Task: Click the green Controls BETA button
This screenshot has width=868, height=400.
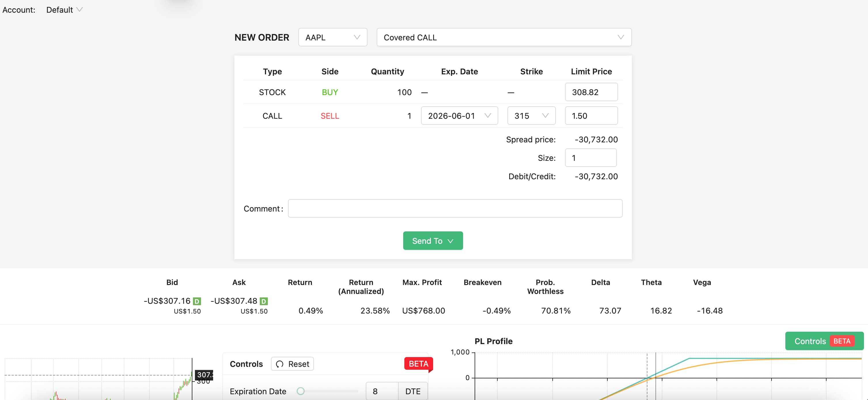Action: pyautogui.click(x=824, y=341)
